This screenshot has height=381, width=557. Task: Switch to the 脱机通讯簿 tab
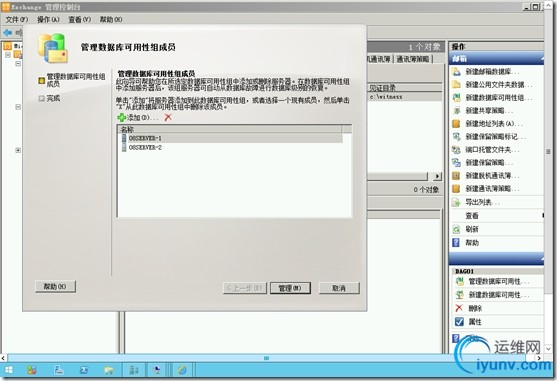coord(379,59)
